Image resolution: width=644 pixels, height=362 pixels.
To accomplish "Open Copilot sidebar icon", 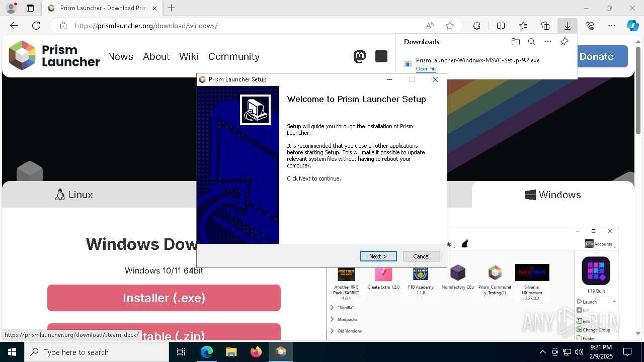I will pos(633,26).
